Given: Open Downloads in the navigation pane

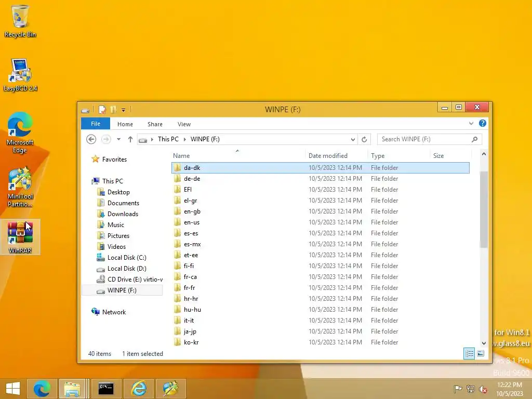Looking at the screenshot, I should [123, 214].
